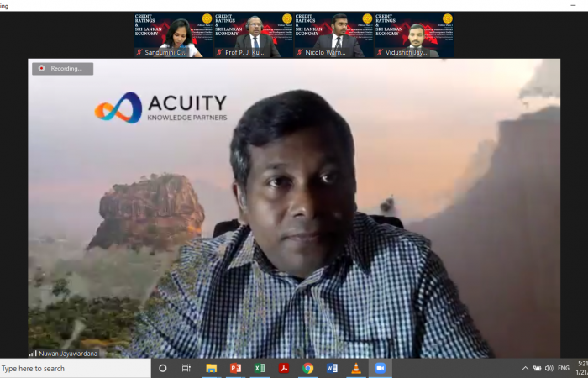Launch Excel from the taskbar
Image resolution: width=588 pixels, height=378 pixels.
[x=260, y=368]
